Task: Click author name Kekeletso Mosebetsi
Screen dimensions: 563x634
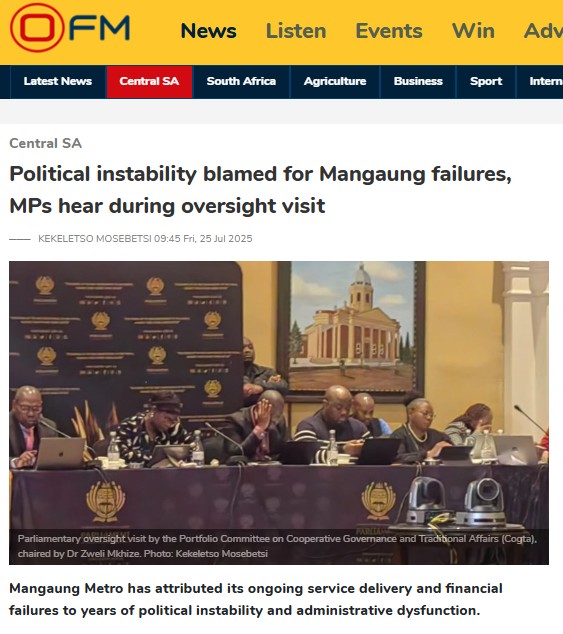Action: (95, 239)
